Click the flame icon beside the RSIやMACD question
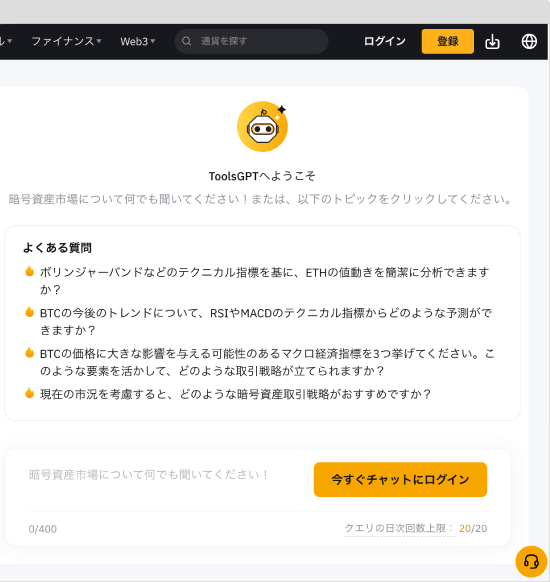The width and height of the screenshot is (550, 582). [29, 312]
